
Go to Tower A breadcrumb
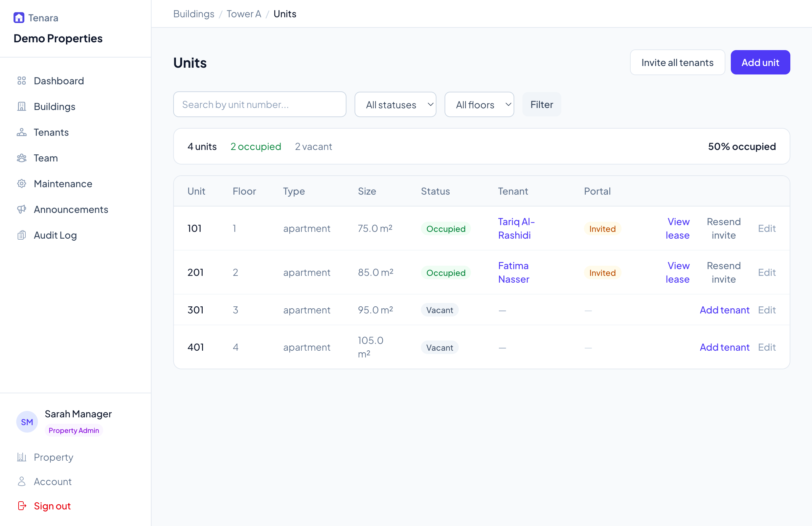244,14
